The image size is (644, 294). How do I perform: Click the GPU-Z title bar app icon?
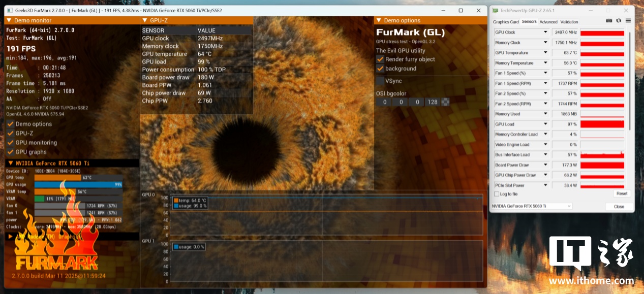[495, 10]
